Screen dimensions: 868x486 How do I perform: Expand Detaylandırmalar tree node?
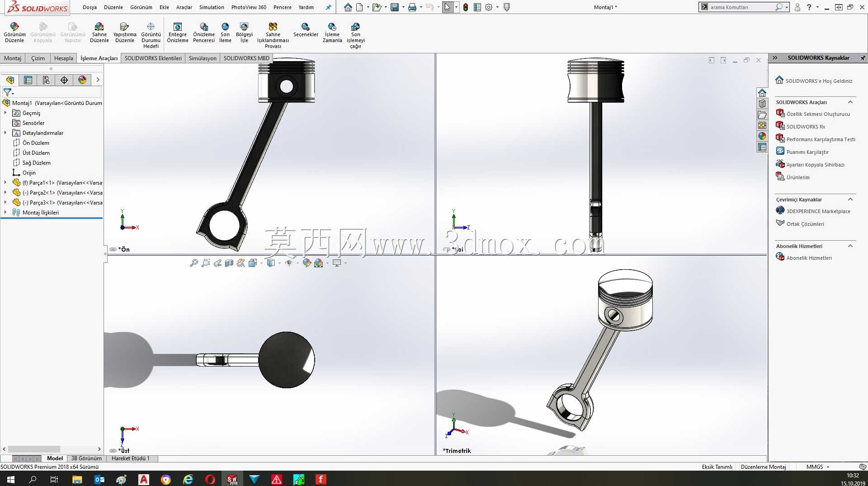(x=5, y=133)
